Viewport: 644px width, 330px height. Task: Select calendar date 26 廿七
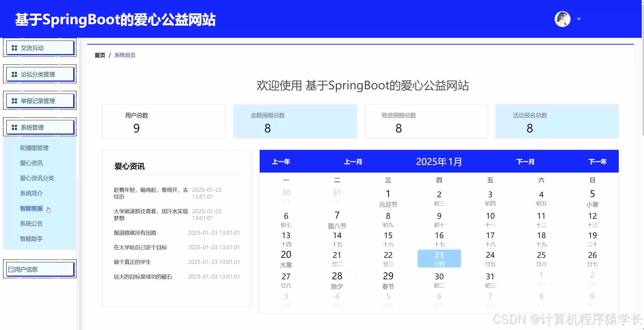click(592, 259)
